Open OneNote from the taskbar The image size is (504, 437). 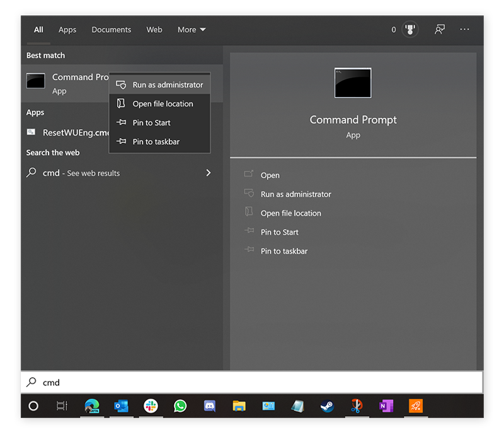(386, 407)
